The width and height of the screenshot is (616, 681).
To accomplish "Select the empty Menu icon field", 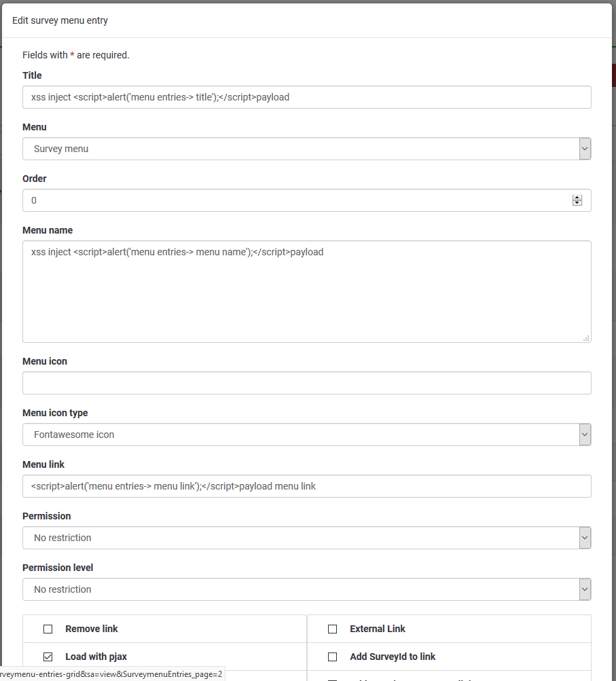I will [x=306, y=383].
